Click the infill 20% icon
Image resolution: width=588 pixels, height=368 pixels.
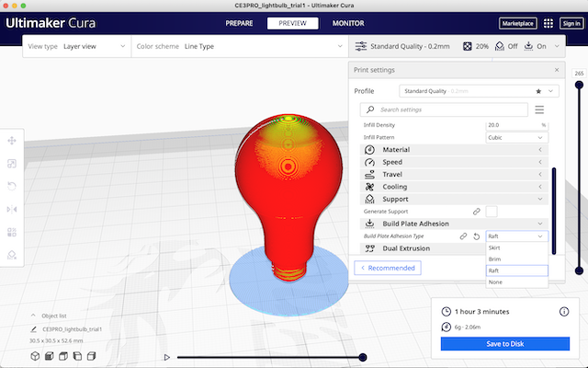tap(468, 46)
